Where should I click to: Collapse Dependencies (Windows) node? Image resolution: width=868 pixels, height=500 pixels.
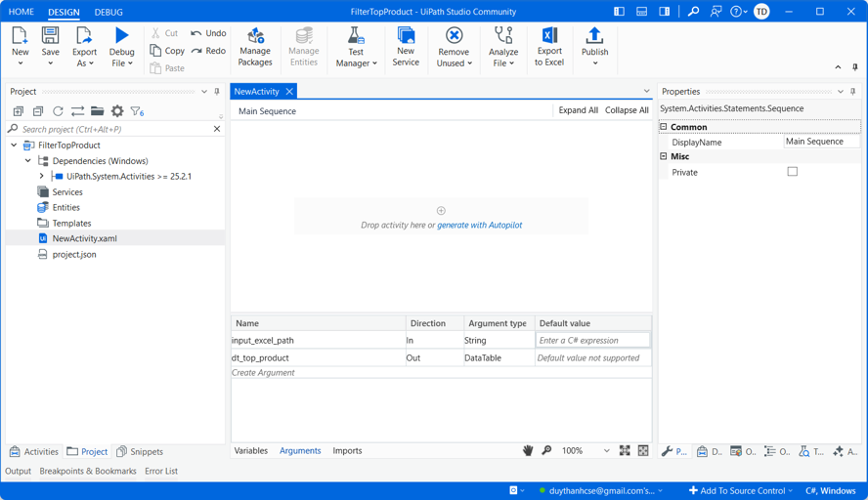pos(27,160)
